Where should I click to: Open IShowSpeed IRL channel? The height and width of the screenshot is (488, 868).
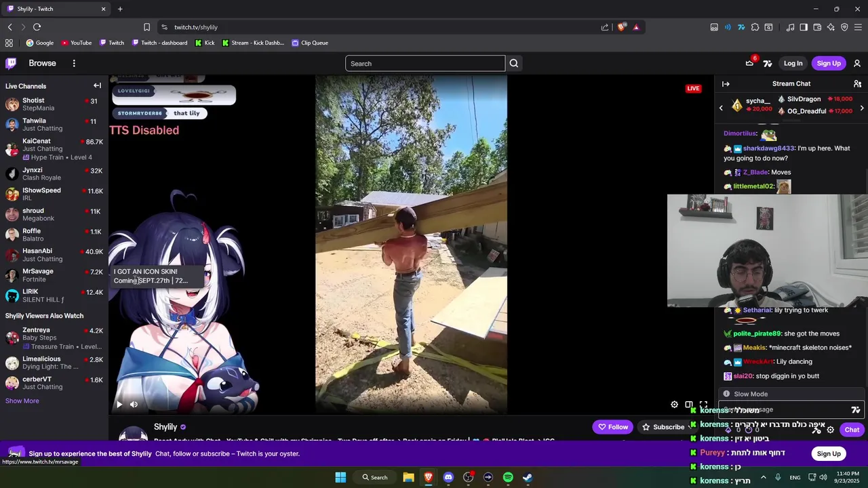pyautogui.click(x=54, y=194)
